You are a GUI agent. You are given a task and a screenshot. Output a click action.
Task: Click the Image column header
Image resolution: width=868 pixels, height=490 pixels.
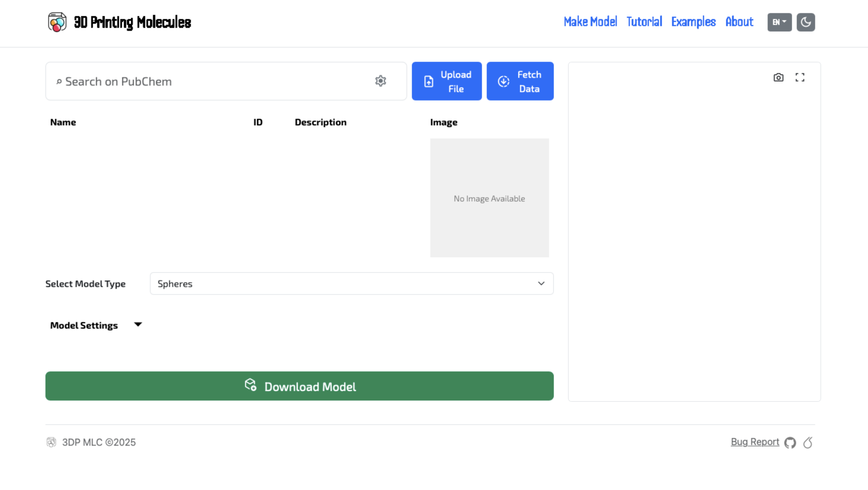click(x=443, y=122)
